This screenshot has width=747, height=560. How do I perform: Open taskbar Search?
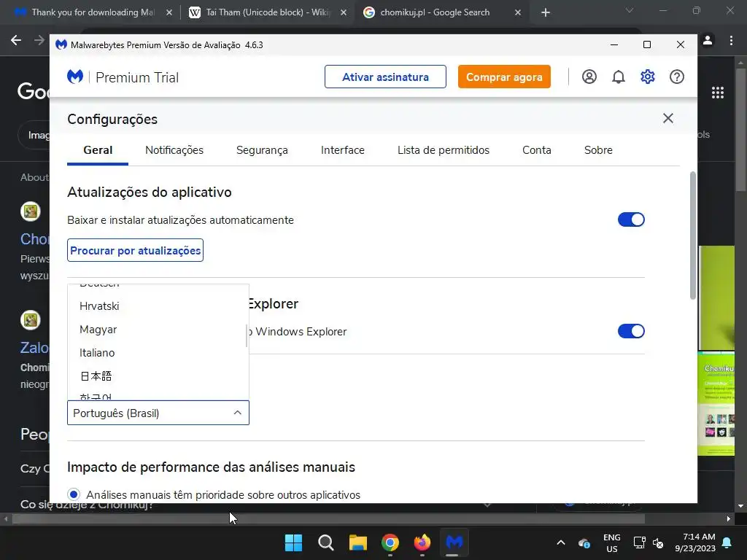click(326, 542)
